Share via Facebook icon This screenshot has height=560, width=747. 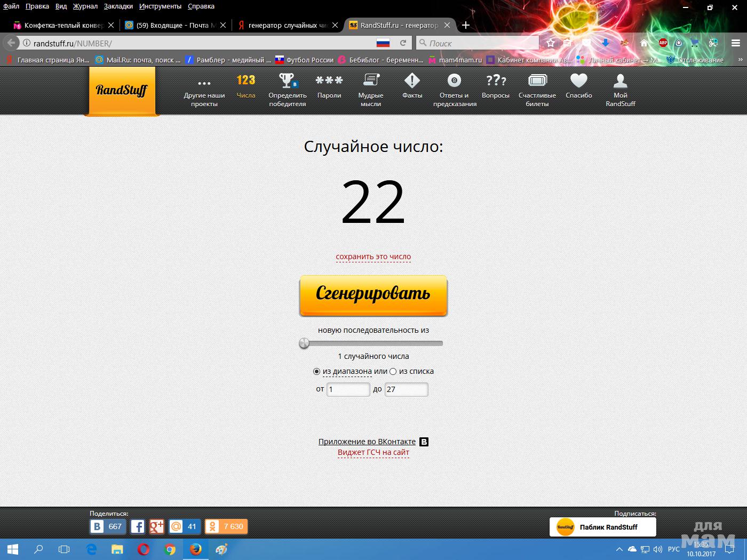(x=138, y=526)
